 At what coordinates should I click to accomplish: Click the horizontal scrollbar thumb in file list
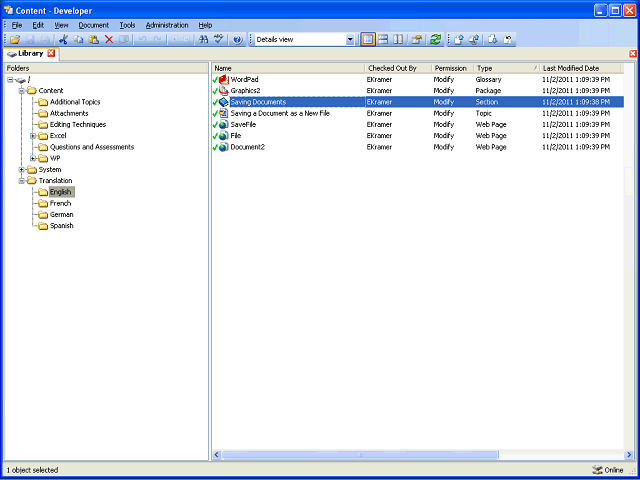click(360, 455)
